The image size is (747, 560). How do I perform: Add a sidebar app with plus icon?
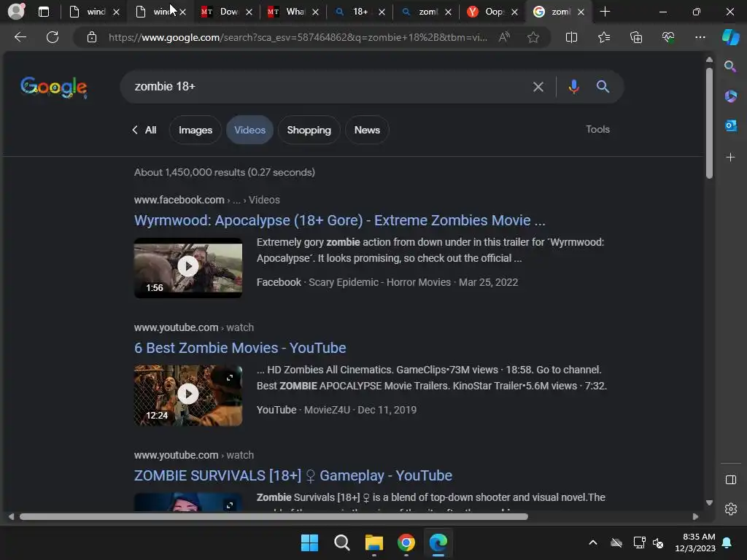(730, 157)
